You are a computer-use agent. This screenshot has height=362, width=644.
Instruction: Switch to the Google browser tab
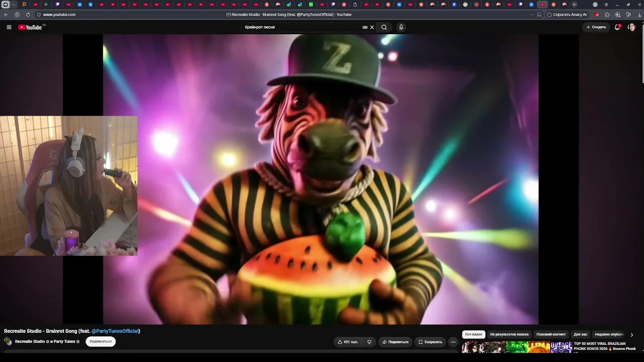465,5
